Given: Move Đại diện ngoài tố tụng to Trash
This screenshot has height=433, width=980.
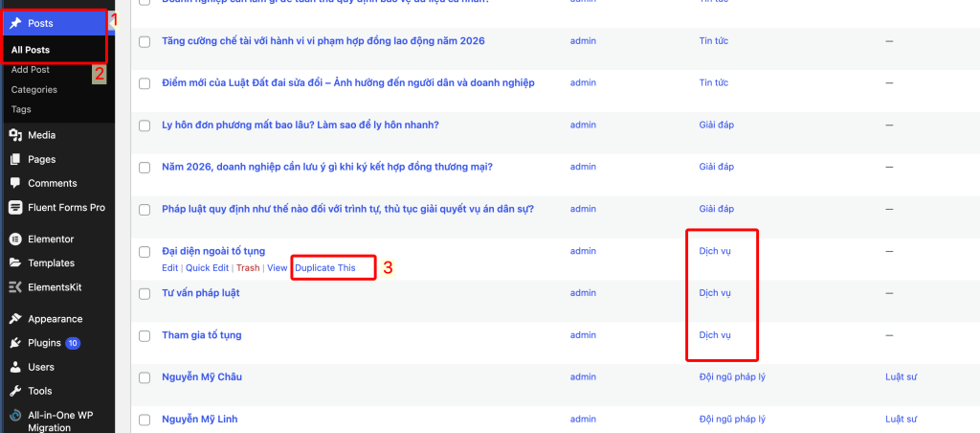Looking at the screenshot, I should pyautogui.click(x=248, y=268).
